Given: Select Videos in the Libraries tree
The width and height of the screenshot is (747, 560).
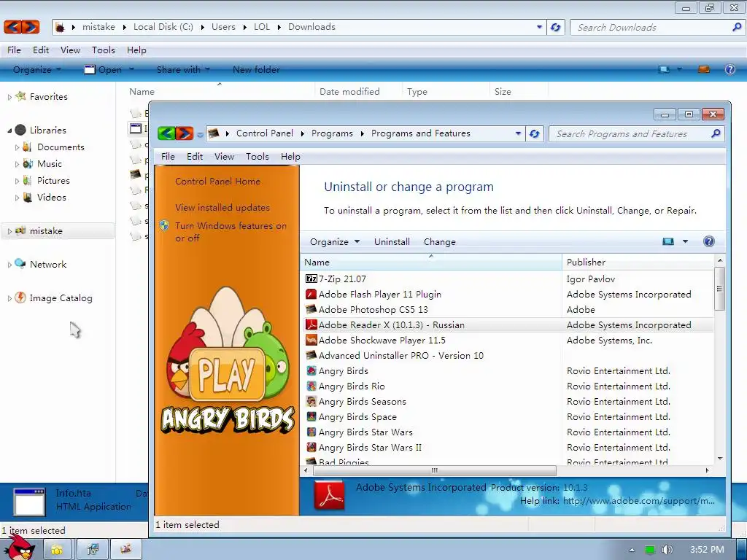Looking at the screenshot, I should pos(52,198).
